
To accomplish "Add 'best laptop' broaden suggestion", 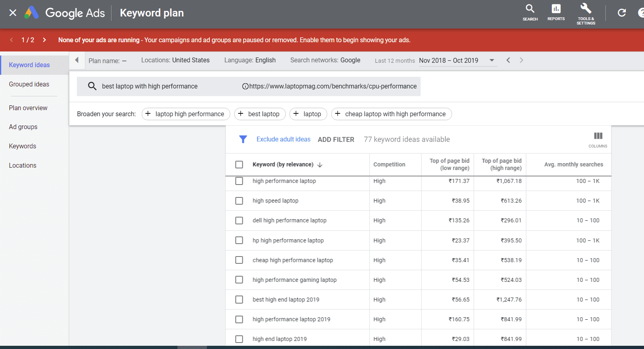I will (x=260, y=114).
